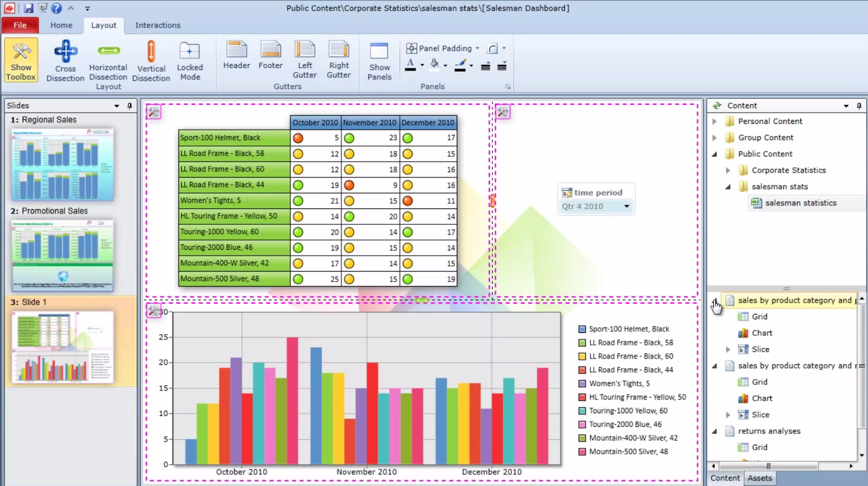
Task: Switch to the Interactions ribbon tab
Action: tap(158, 25)
